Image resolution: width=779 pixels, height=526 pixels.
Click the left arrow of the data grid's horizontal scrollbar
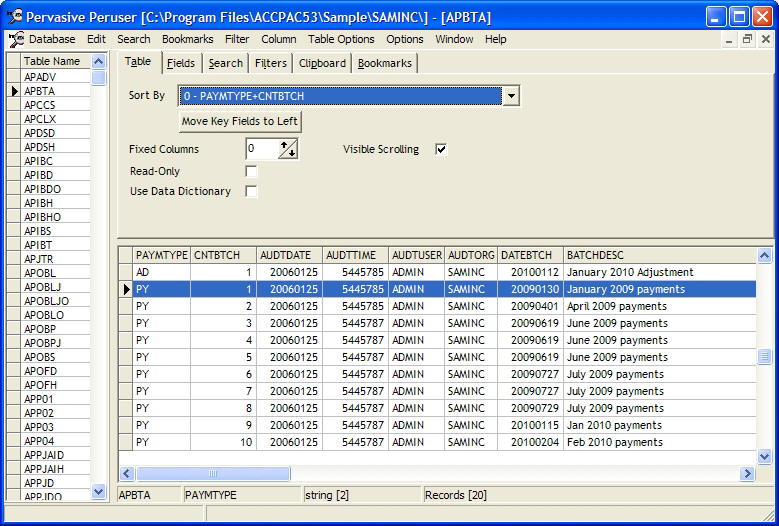click(127, 473)
